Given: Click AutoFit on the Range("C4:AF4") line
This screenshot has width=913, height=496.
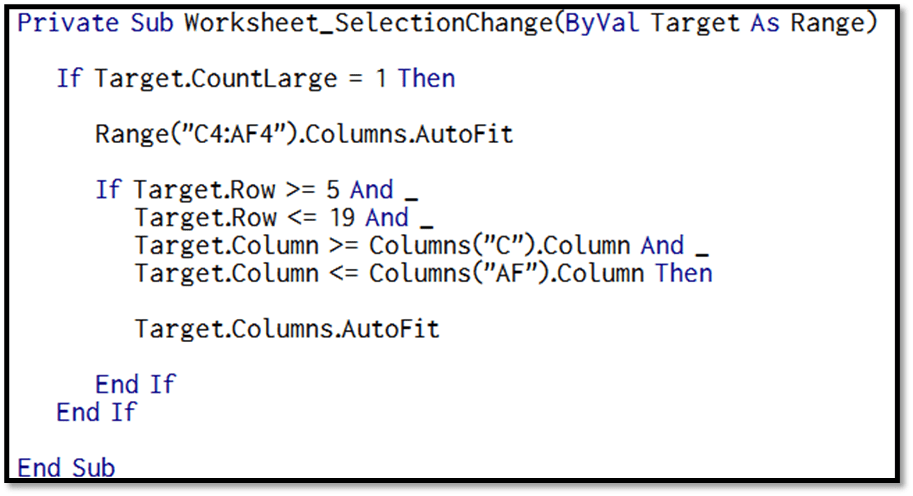Looking at the screenshot, I should coord(469,133).
